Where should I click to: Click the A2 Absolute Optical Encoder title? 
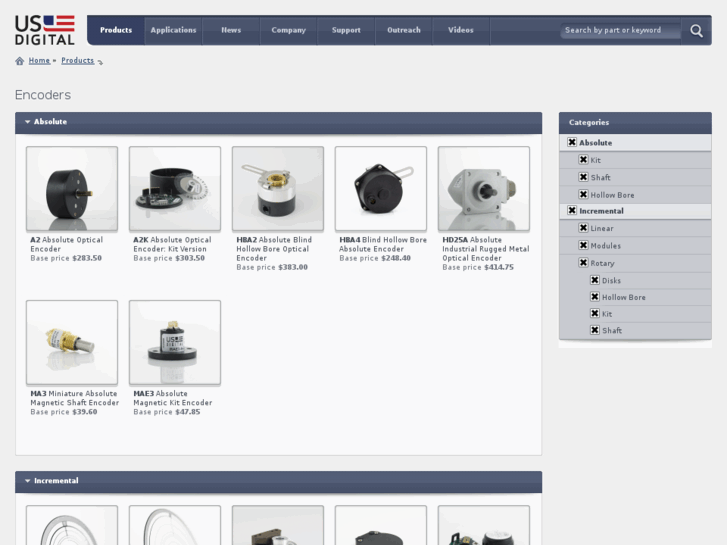(67, 244)
